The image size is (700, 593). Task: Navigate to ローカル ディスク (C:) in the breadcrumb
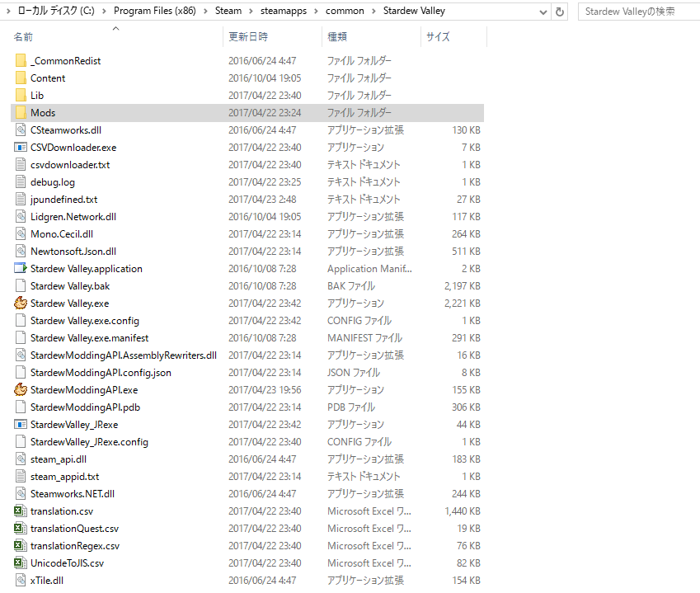click(x=56, y=11)
